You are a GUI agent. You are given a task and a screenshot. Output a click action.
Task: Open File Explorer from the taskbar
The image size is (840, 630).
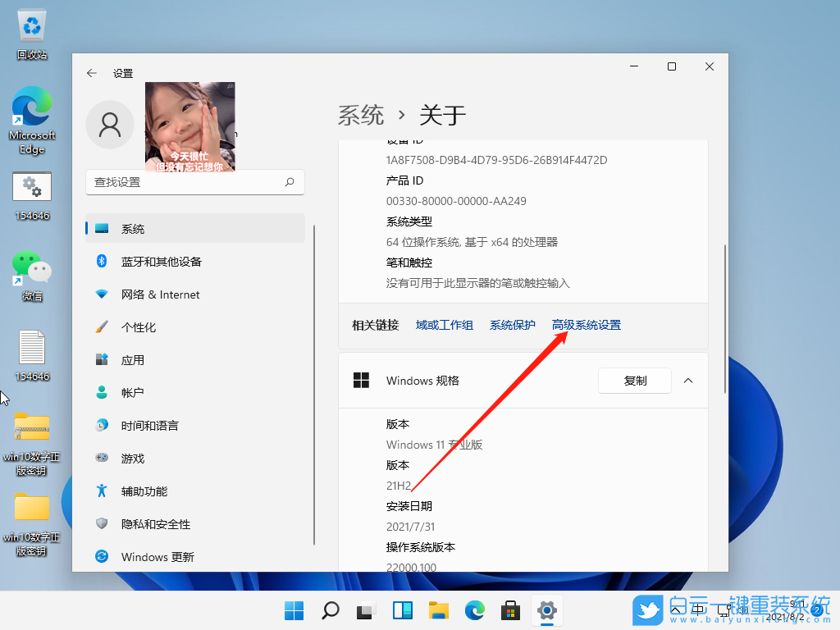pyautogui.click(x=438, y=610)
